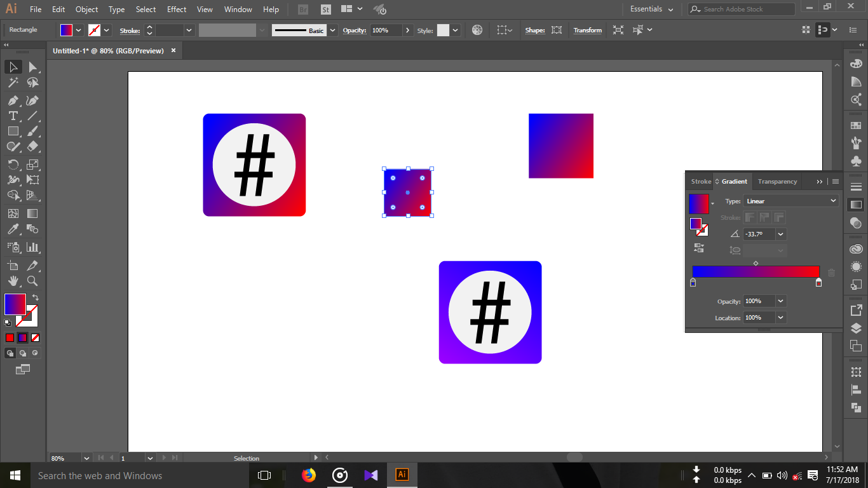Open the gradient angle dropdown
868x488 pixels.
tap(780, 234)
